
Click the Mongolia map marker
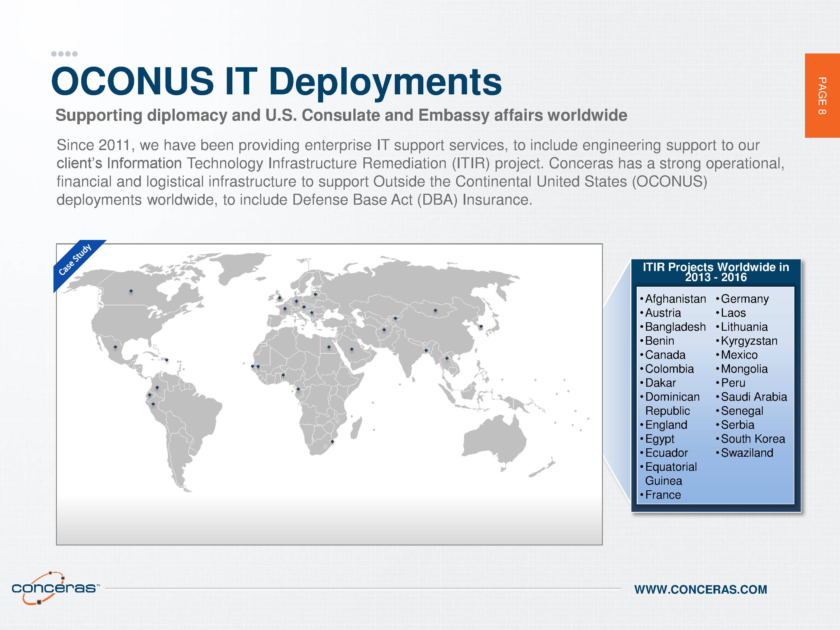[436, 311]
